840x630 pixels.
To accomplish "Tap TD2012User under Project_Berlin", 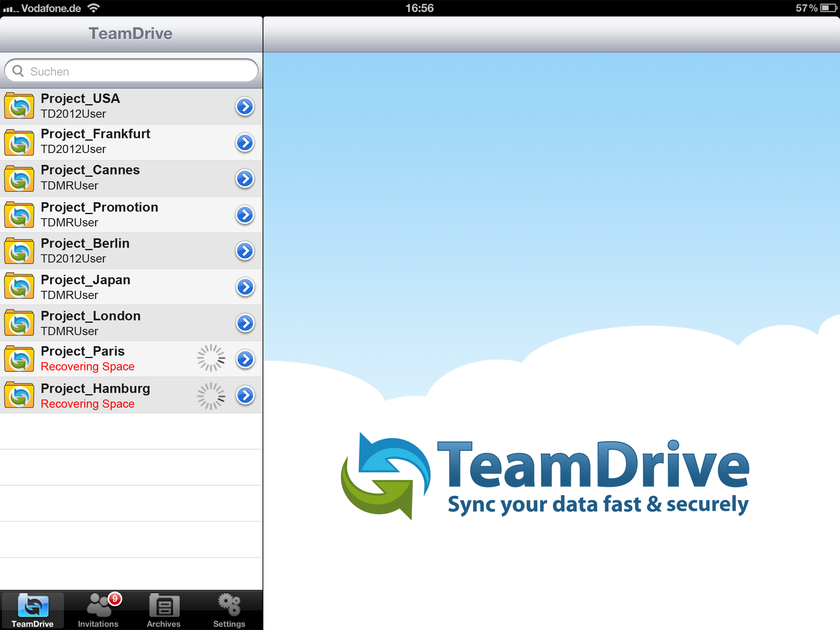I will 73,259.
